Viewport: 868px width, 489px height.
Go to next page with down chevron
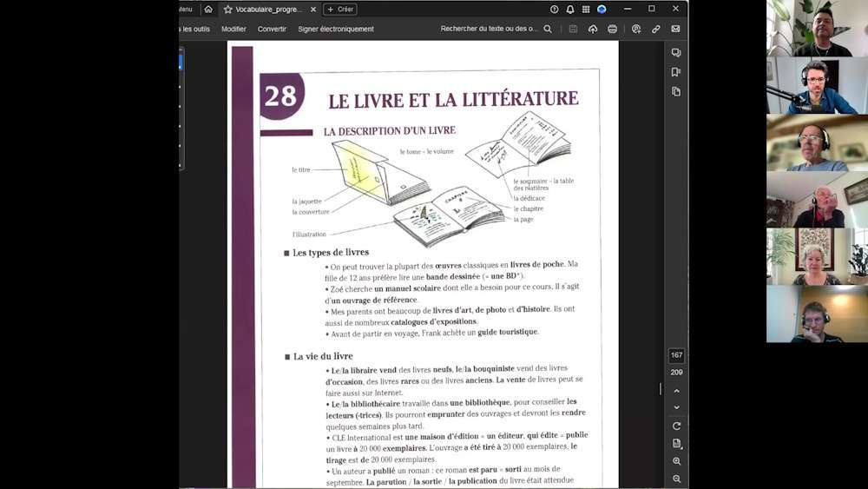[x=676, y=407]
